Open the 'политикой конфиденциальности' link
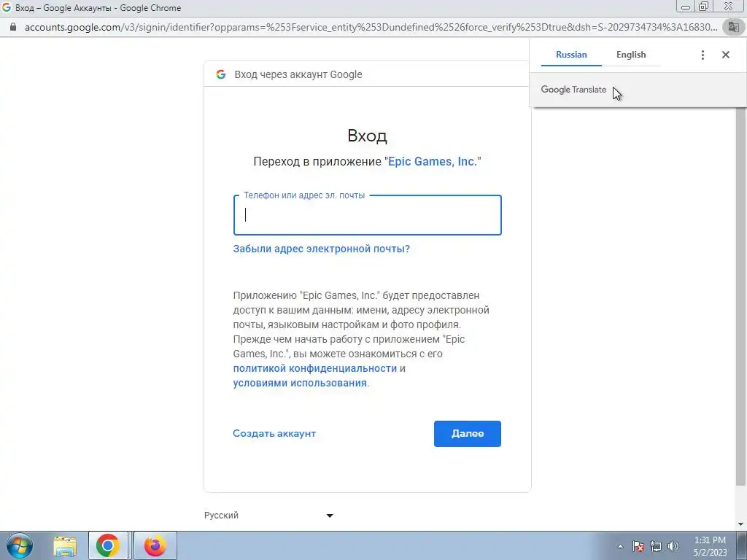This screenshot has height=560, width=747. 315,368
